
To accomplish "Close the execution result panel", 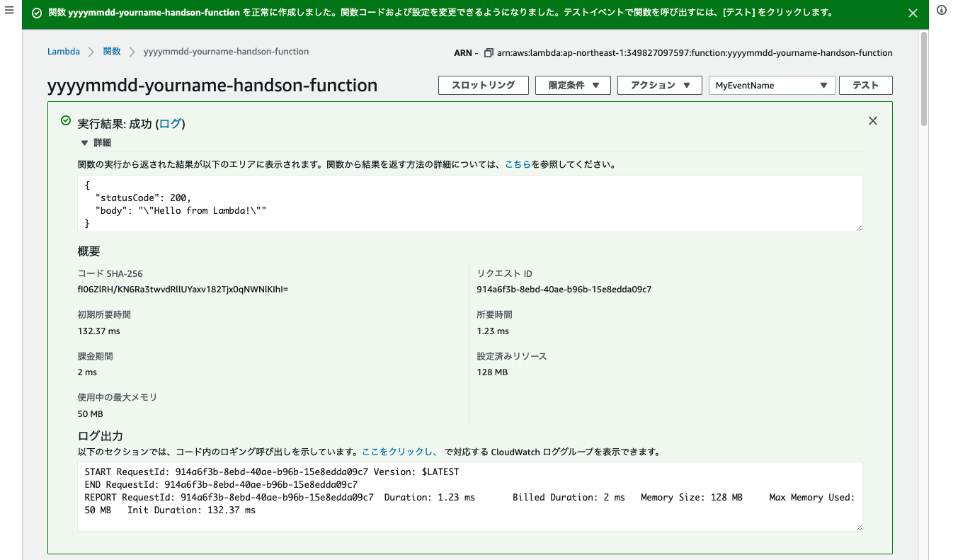I will (x=873, y=121).
